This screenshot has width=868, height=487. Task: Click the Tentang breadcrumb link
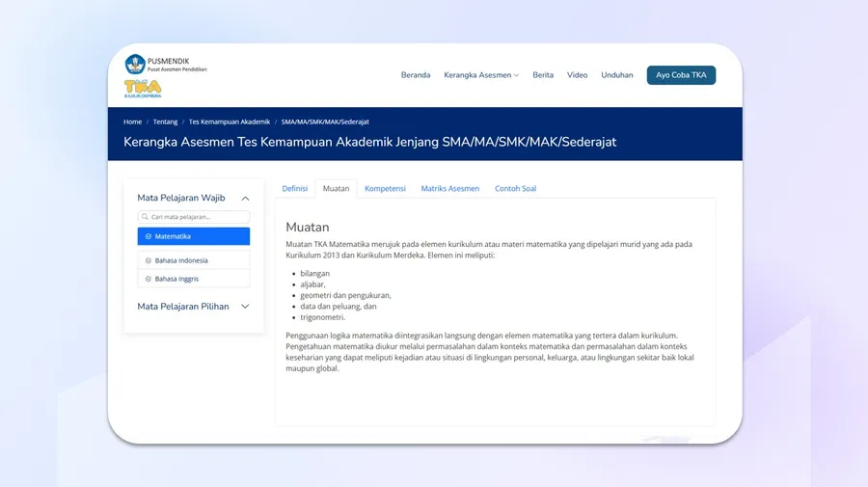coord(165,122)
